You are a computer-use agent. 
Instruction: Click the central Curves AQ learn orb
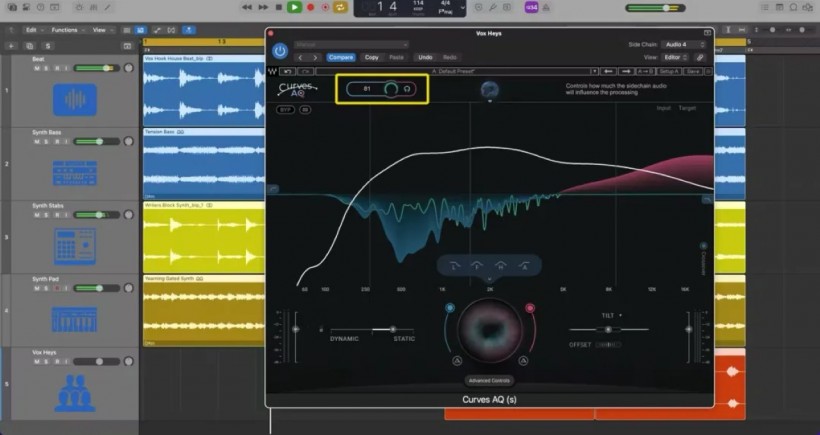[489, 330]
